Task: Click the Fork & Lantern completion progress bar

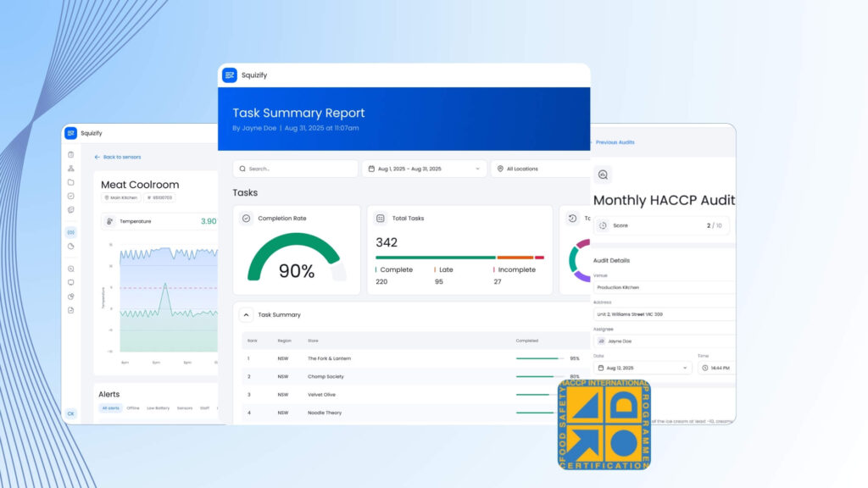Action: coord(539,358)
